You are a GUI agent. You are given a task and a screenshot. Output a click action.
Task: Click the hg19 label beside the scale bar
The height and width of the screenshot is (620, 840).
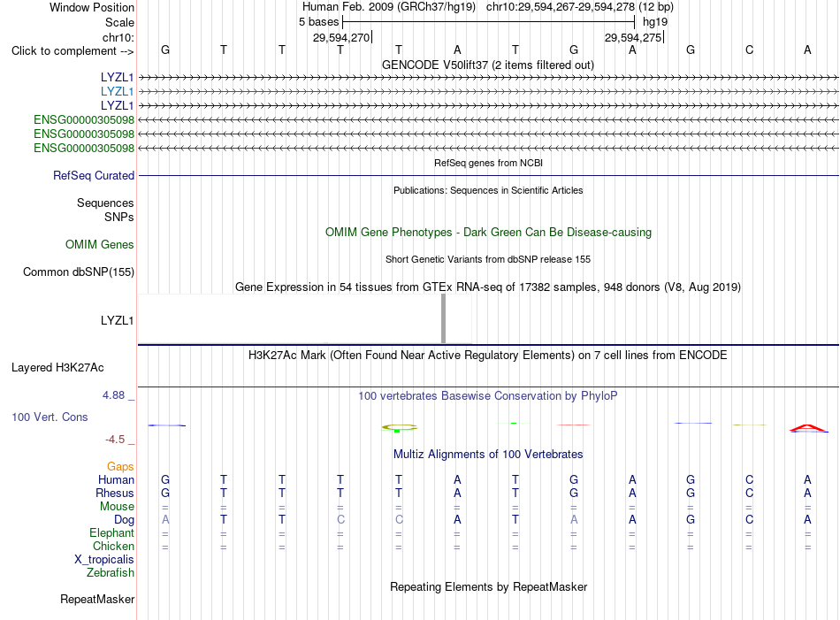click(655, 22)
